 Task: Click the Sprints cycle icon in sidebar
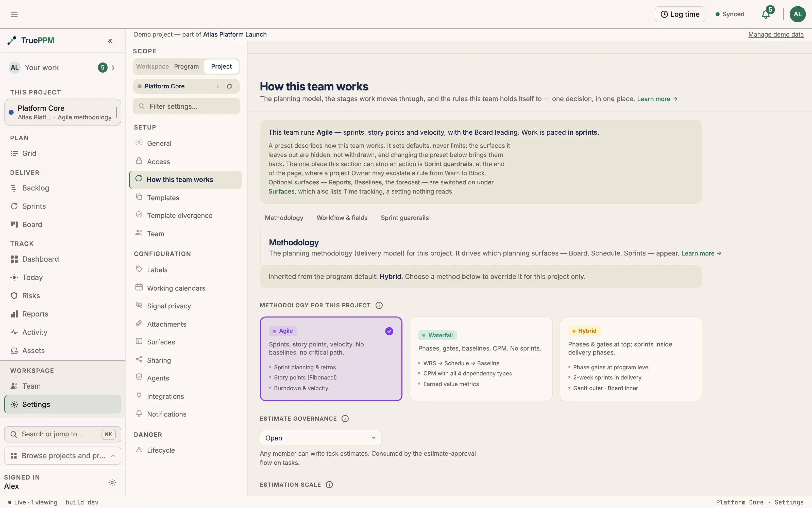[14, 206]
